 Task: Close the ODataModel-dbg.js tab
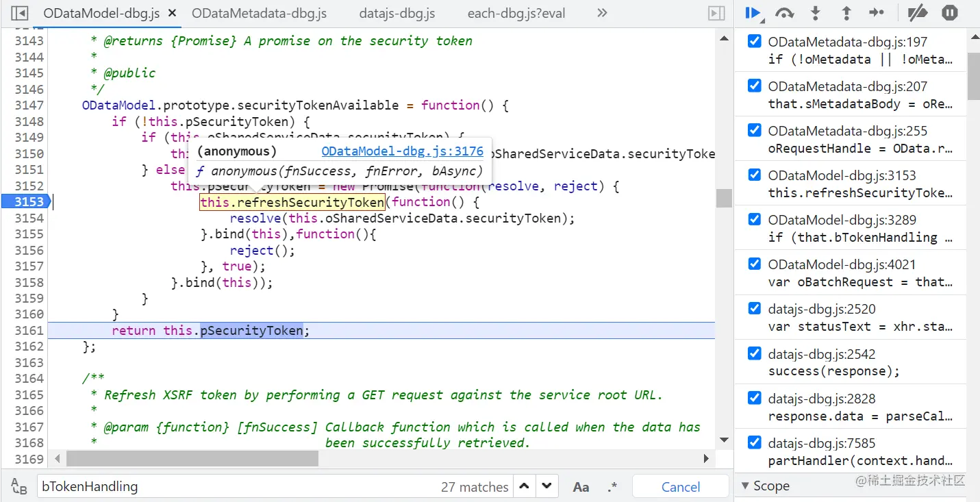click(x=172, y=13)
